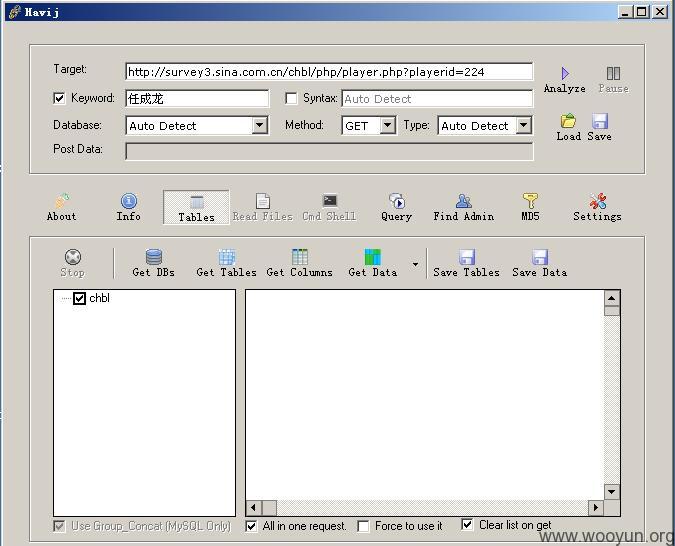Open the Query section
Image resolution: width=675 pixels, height=546 pixels.
[396, 208]
